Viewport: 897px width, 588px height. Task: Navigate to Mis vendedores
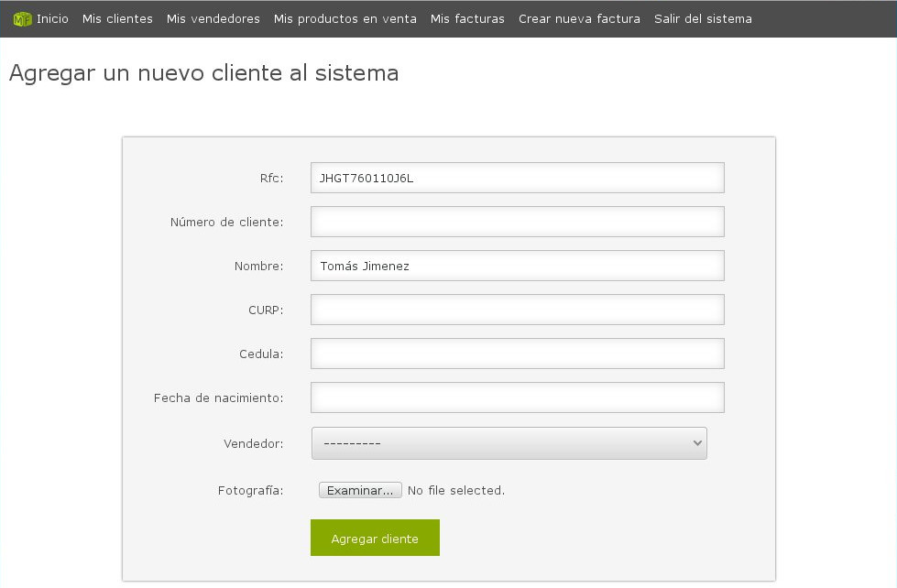coord(213,17)
